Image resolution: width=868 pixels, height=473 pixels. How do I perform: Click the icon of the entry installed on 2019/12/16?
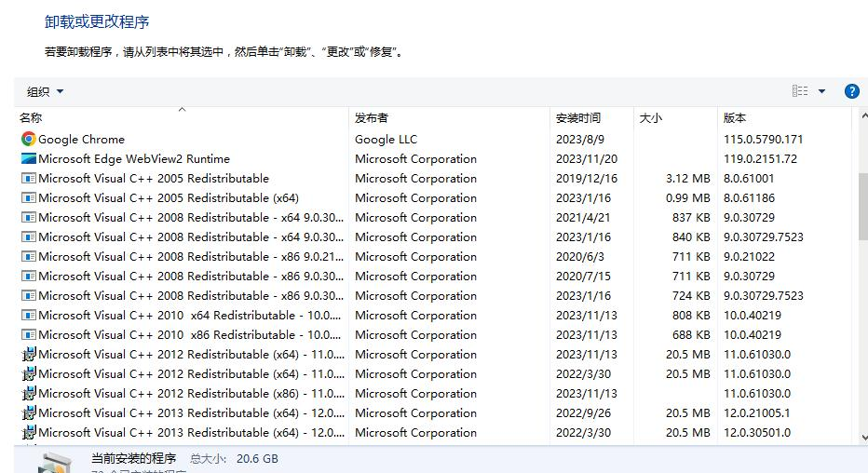[x=28, y=178]
